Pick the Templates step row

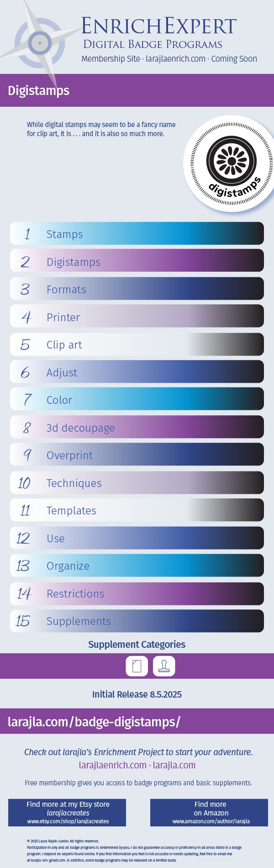click(x=137, y=510)
